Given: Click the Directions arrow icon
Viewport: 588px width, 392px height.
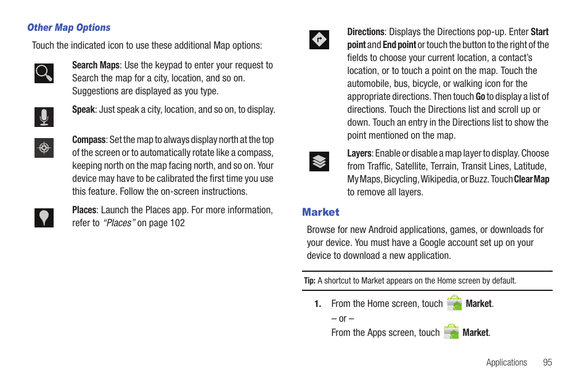Looking at the screenshot, I should click(x=319, y=40).
